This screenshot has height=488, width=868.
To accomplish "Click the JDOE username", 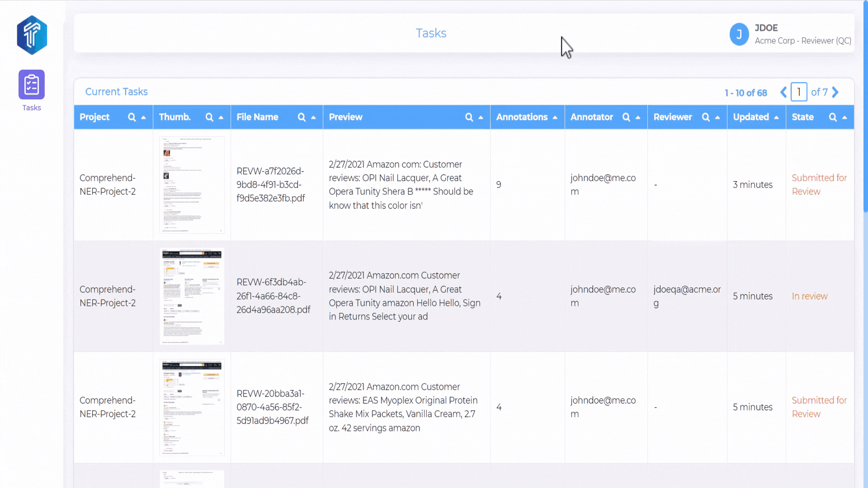I will point(766,28).
